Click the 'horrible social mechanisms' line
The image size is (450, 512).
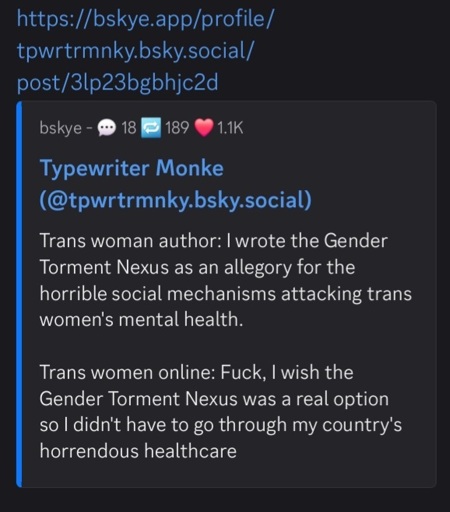point(226,294)
